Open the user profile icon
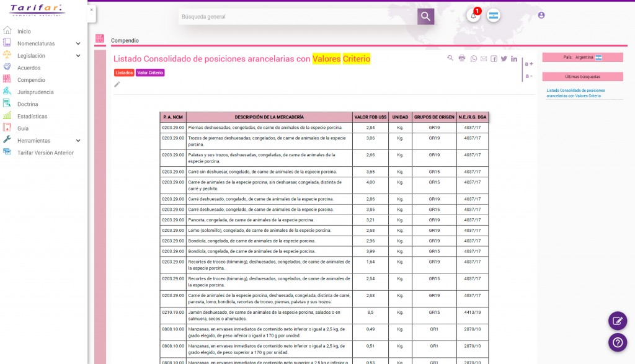The width and height of the screenshot is (635, 364). coord(541,15)
